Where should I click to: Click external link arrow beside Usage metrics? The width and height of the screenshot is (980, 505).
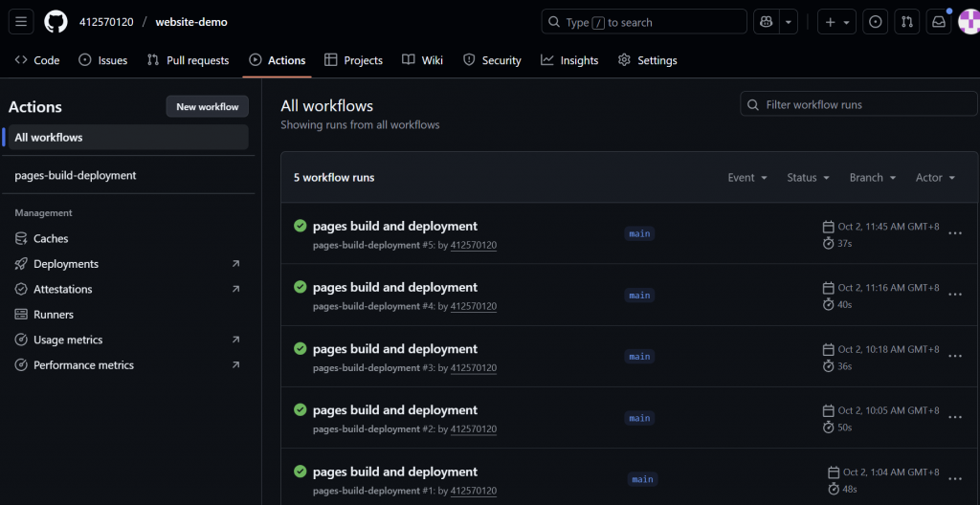click(235, 340)
